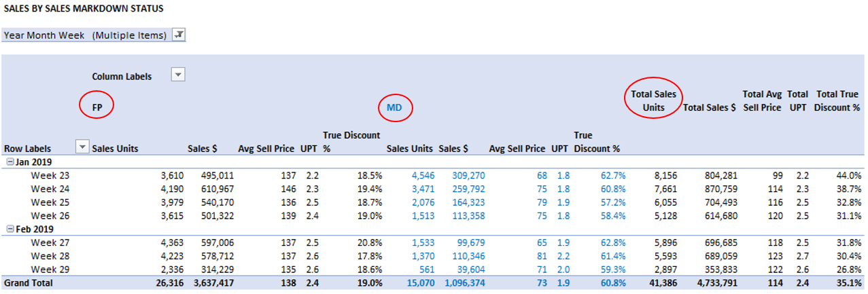
Task: Click the Total Sales Units header
Action: point(653,100)
